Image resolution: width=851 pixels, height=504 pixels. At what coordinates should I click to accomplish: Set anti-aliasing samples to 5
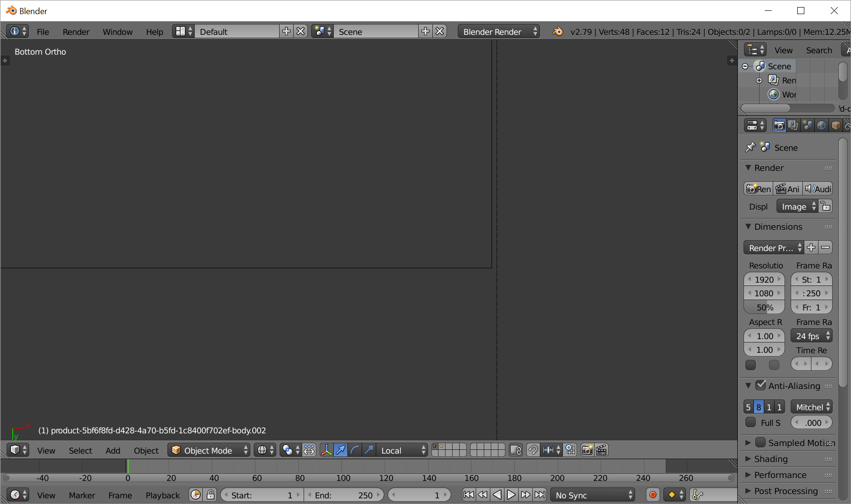[x=749, y=406]
